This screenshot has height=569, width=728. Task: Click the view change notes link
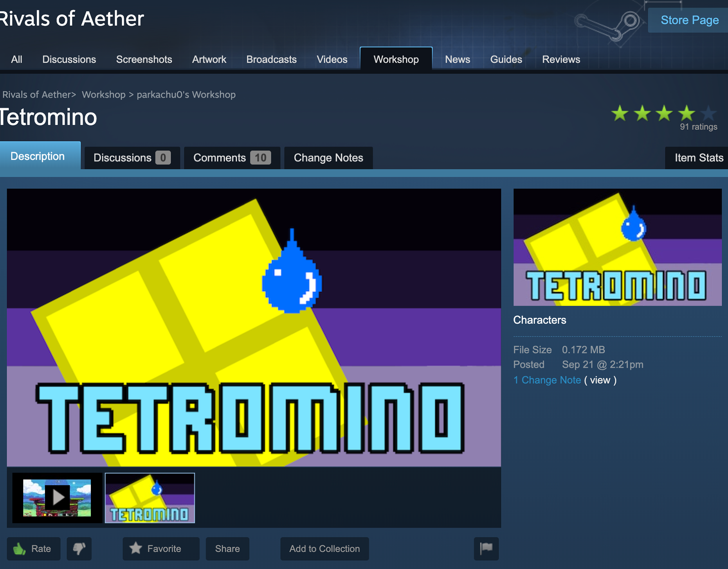point(600,380)
